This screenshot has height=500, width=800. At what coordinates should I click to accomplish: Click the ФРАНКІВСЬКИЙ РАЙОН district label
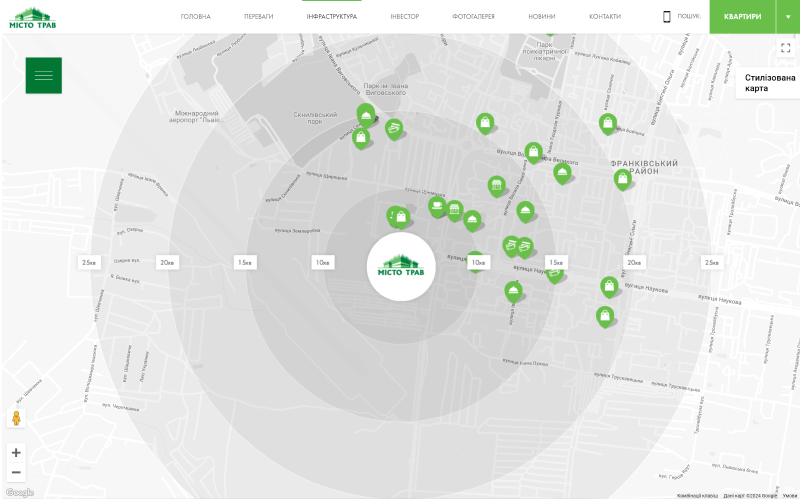(644, 167)
